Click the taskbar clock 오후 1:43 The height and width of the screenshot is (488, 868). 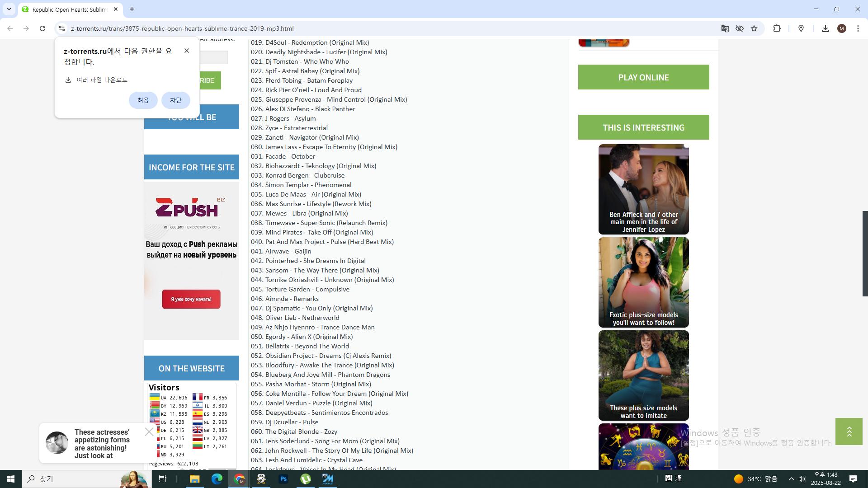(826, 479)
